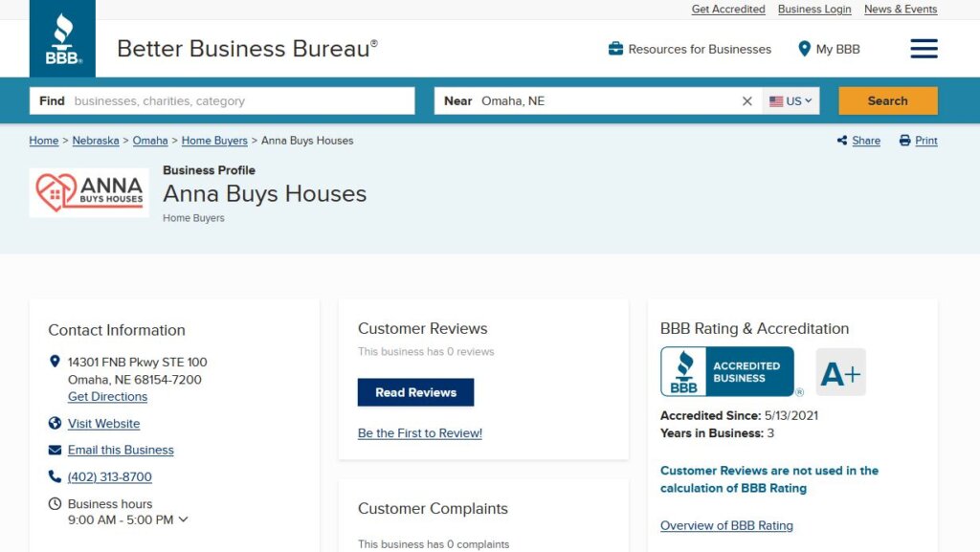
Task: Clear the Near location field
Action: pyautogui.click(x=746, y=101)
